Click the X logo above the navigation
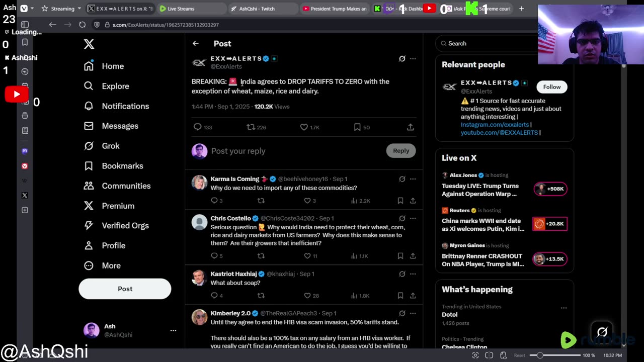The width and height of the screenshot is (644, 362). click(x=89, y=44)
